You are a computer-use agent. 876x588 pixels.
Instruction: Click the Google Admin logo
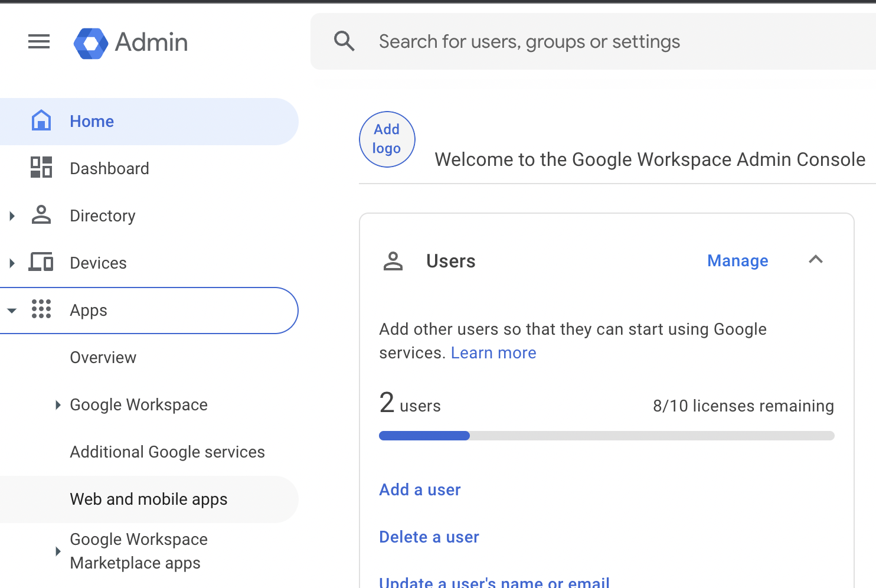(130, 42)
